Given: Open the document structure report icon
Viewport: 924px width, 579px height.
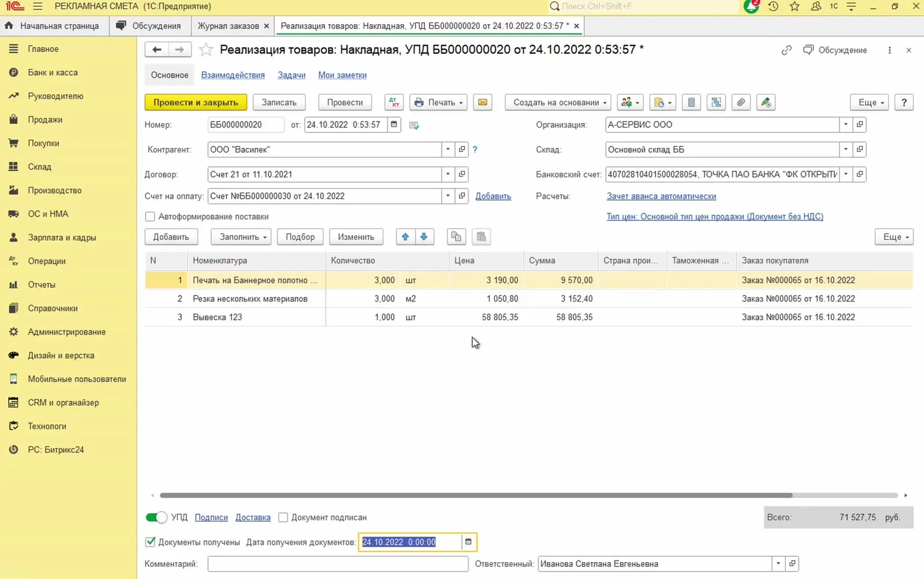Looking at the screenshot, I should [716, 102].
